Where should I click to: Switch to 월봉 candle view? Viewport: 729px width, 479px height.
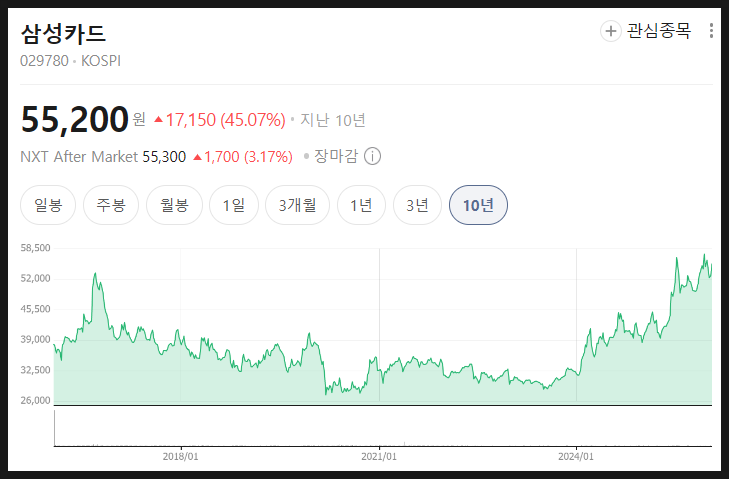pyautogui.click(x=174, y=205)
